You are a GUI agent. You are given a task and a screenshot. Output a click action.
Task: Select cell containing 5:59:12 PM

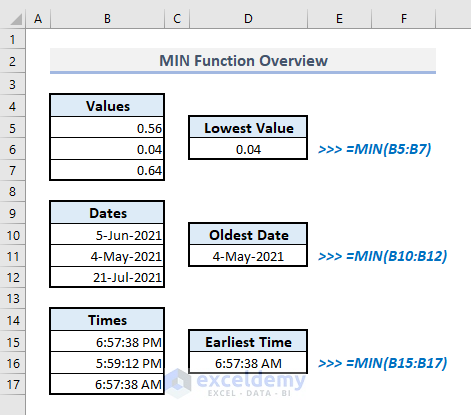107,363
